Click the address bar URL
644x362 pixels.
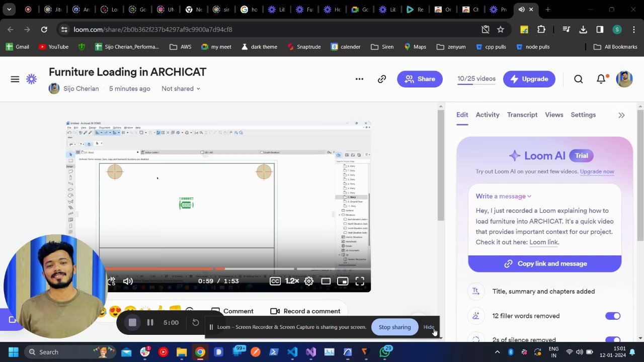153,30
